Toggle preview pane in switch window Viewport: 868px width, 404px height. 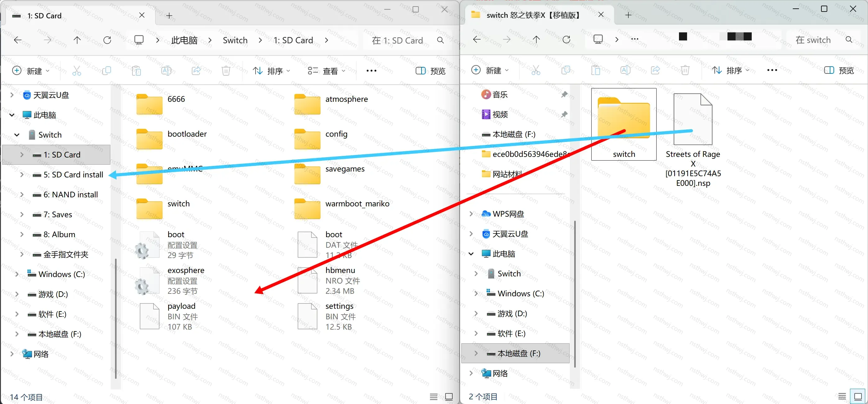(839, 70)
